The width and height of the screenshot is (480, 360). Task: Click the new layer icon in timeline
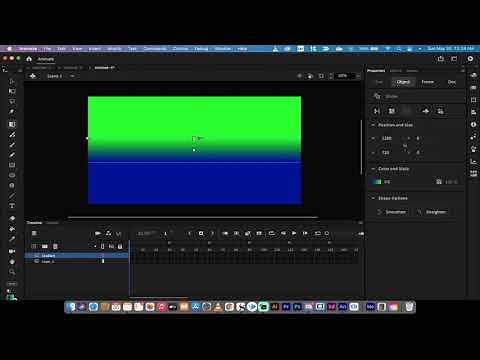34,246
